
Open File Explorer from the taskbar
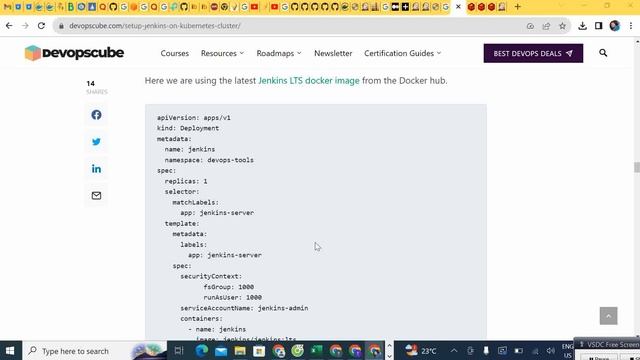(x=240, y=351)
